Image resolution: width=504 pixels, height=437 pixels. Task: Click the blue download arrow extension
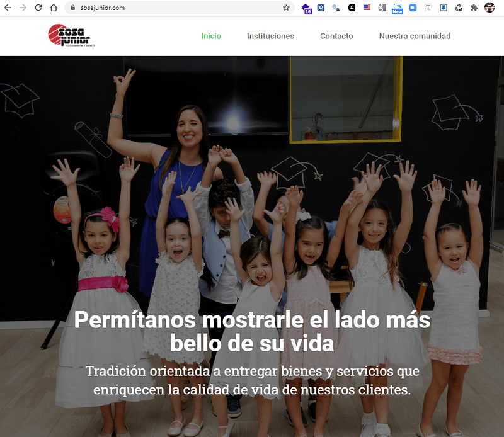(444, 8)
